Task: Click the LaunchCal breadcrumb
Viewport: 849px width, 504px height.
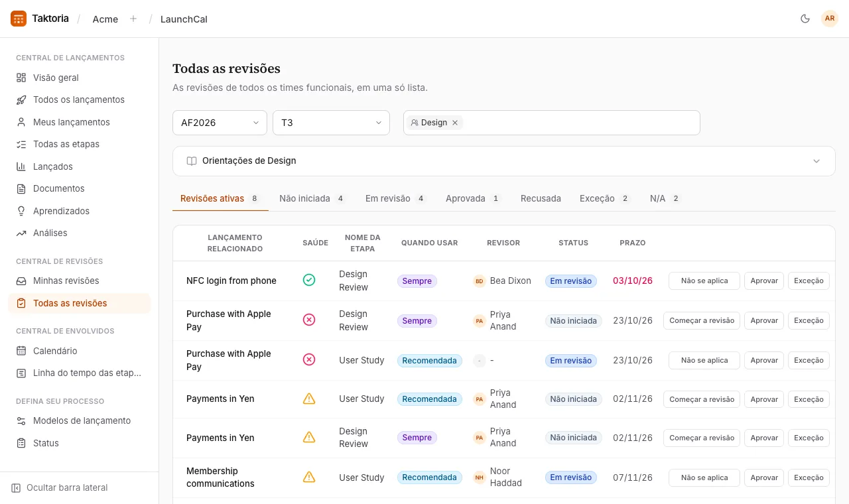Action: pyautogui.click(x=184, y=19)
